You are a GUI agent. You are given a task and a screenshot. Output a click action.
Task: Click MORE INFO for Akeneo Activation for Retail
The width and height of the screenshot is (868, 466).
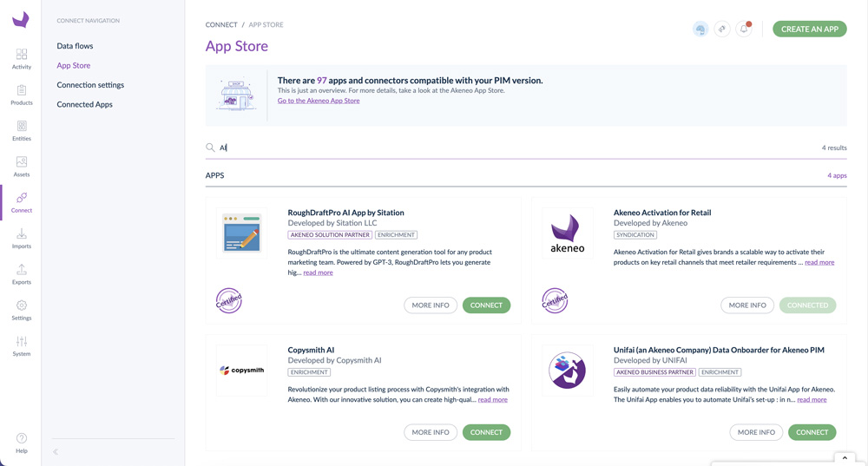point(747,305)
